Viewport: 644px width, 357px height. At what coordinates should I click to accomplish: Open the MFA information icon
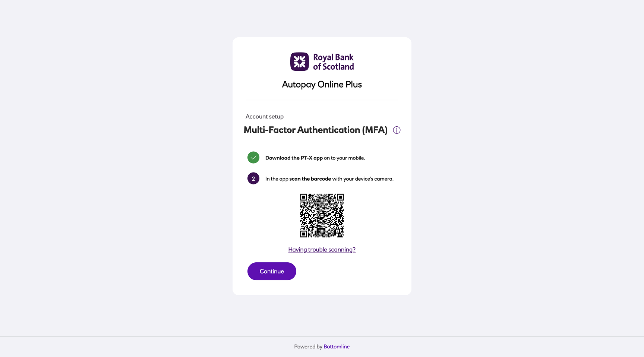tap(397, 130)
